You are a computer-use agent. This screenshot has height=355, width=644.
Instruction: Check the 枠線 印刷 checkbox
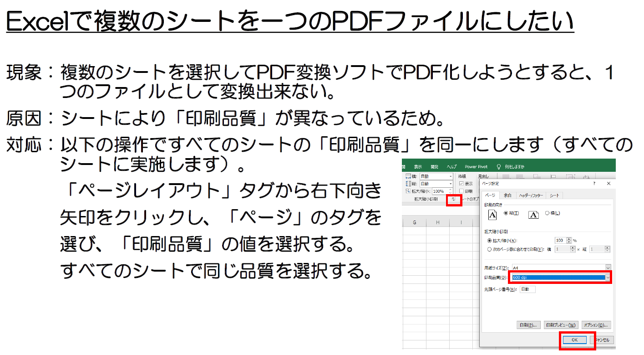pos(461,191)
